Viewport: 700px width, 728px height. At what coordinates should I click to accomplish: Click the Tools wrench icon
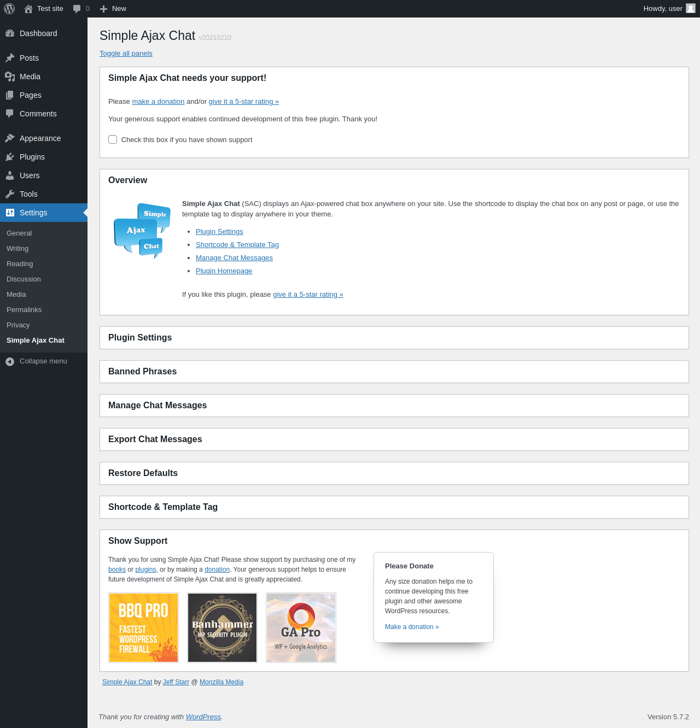coord(10,194)
